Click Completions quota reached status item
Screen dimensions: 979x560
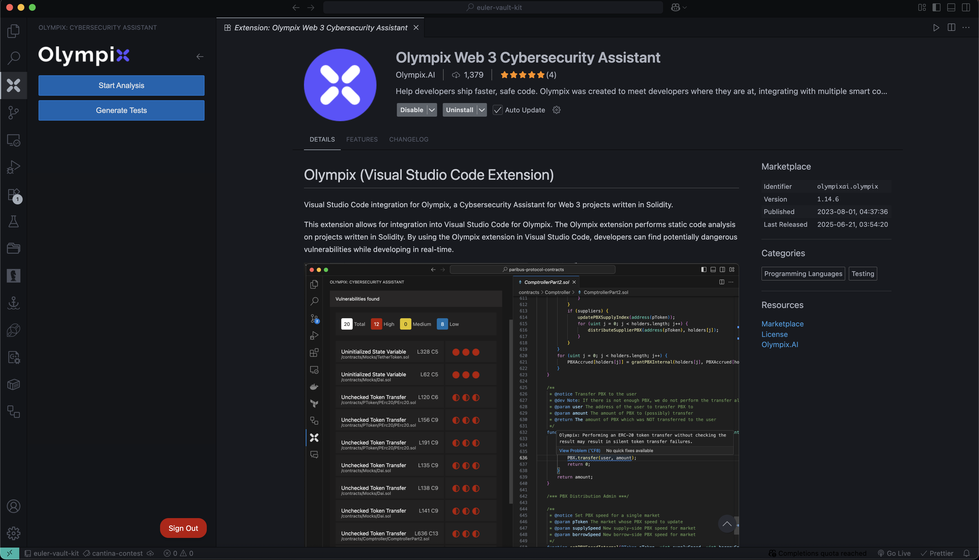point(817,553)
